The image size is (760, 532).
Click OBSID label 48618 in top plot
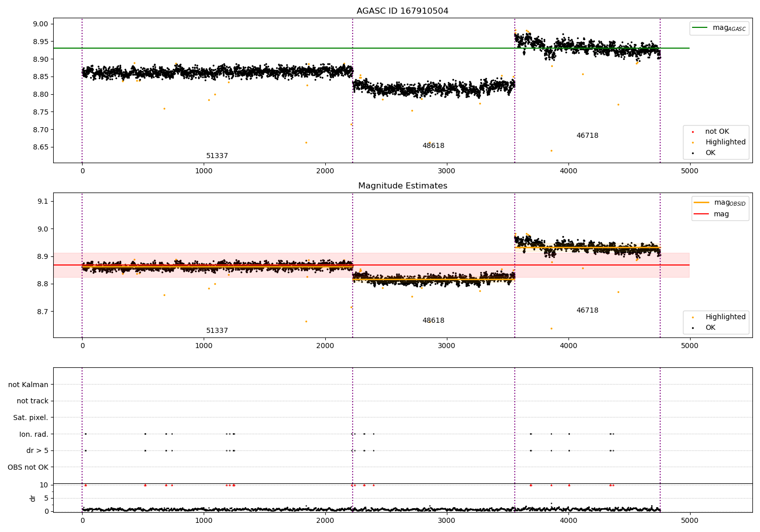(433, 146)
